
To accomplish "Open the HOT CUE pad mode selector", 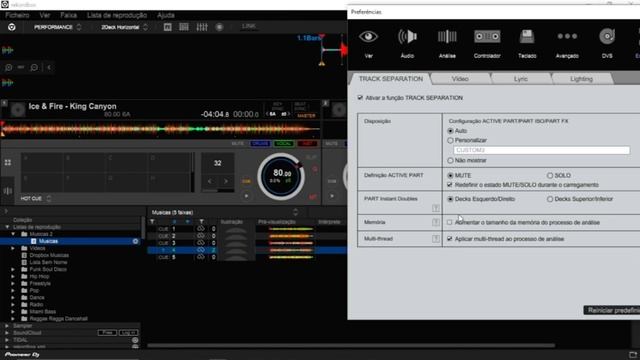I will (36, 198).
